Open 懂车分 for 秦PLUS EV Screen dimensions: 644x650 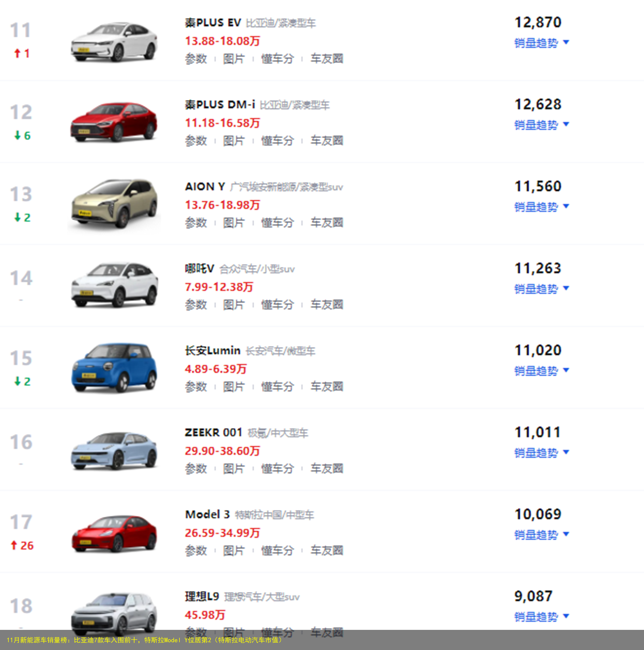pos(278,59)
